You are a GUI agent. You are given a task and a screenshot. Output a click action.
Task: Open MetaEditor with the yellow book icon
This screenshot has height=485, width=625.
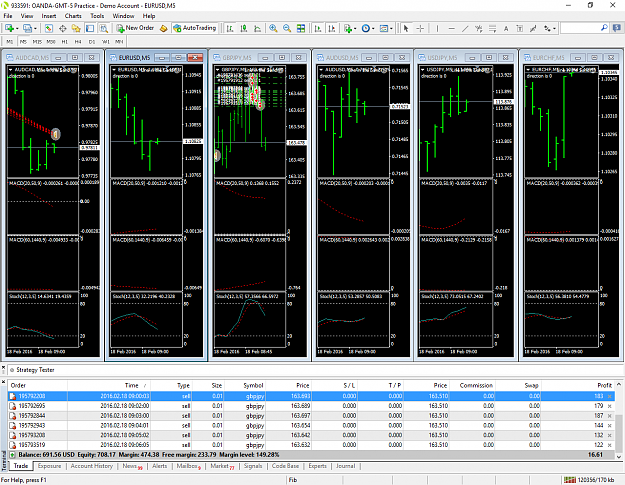point(163,28)
